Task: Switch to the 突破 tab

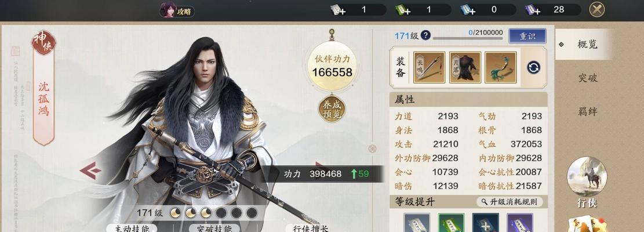Action: coord(587,78)
